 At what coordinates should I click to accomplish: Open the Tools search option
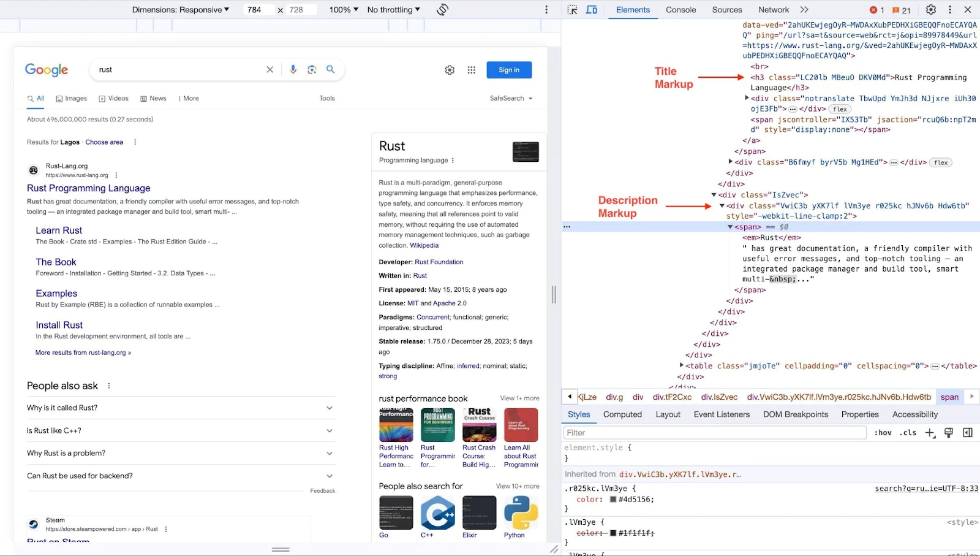coord(327,99)
